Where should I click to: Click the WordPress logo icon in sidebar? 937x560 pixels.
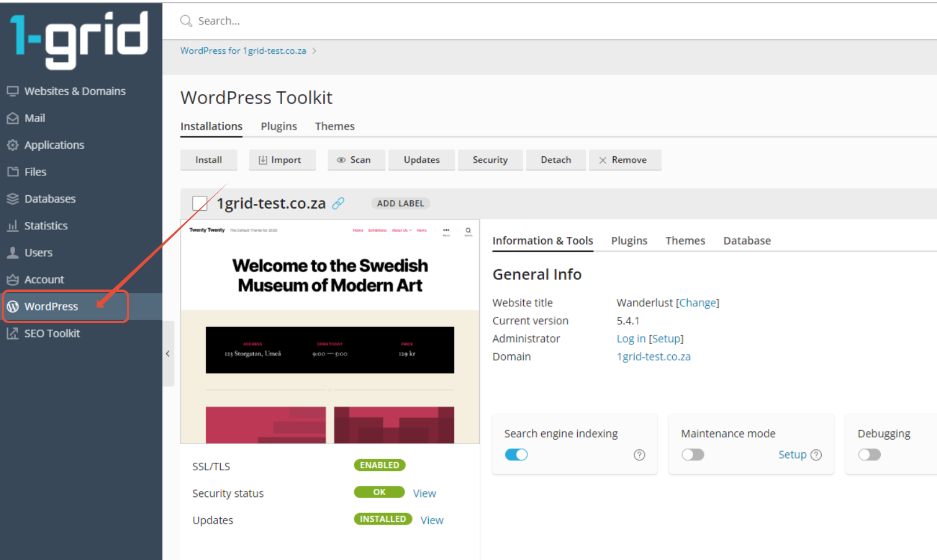[x=13, y=306]
